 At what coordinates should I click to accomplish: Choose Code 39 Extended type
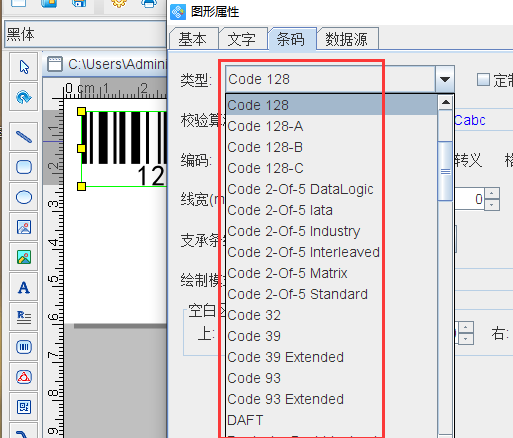[x=332, y=357]
